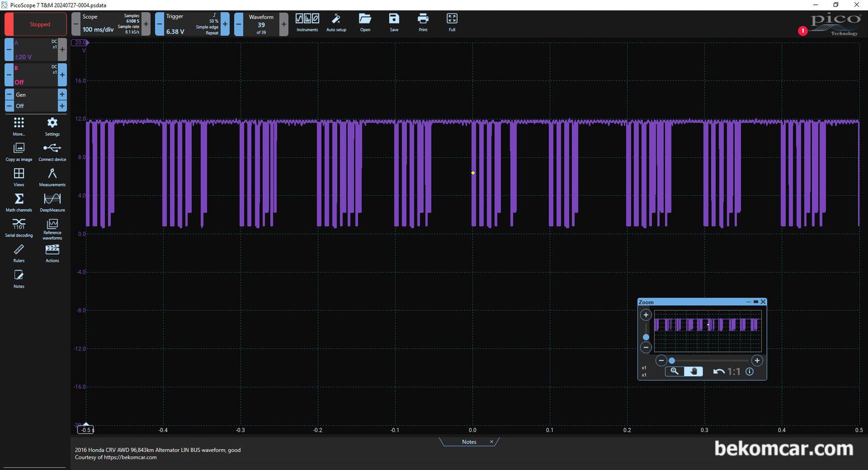Increase the waveform buffer number with plus
868x470 pixels.
(284, 25)
